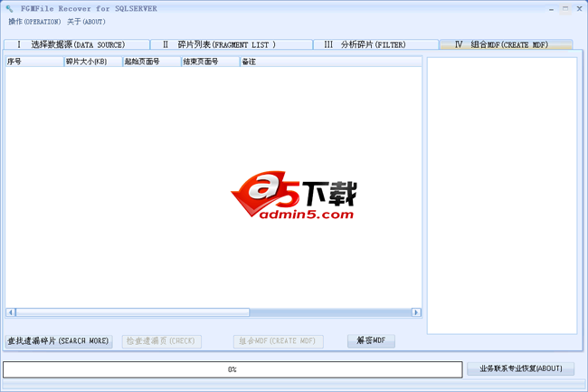Click the empty right-side output panel
This screenshot has height=392, width=588.
pyautogui.click(x=502, y=196)
